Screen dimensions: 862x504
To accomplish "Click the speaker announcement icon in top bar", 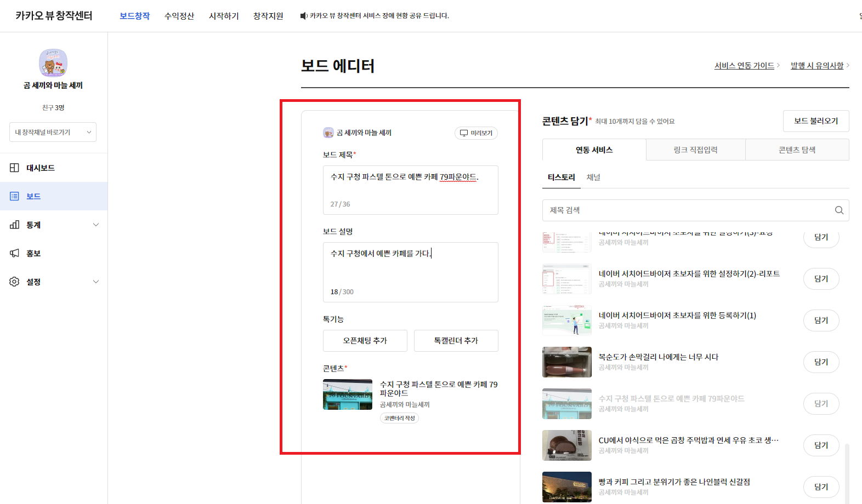I will tap(304, 16).
